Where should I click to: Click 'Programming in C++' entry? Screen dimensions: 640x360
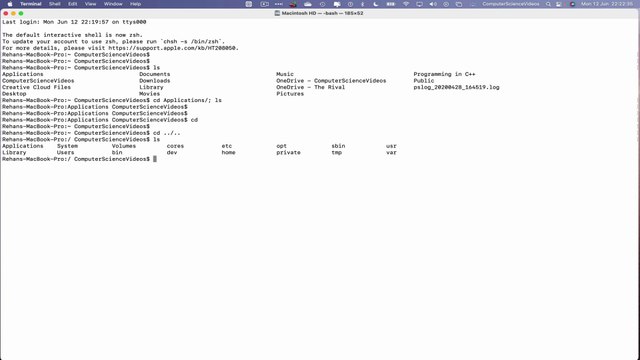coord(444,74)
